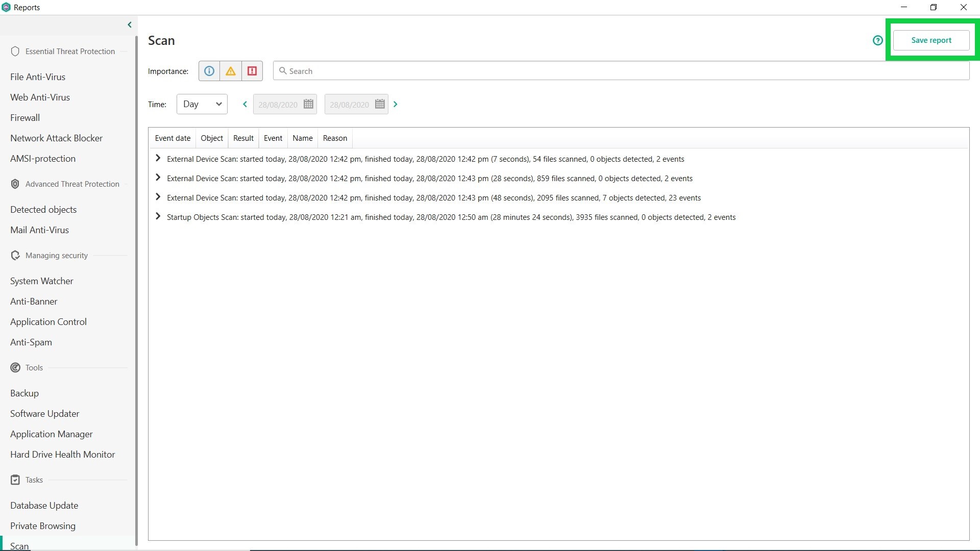Open the start date calendar picker
The width and height of the screenshot is (980, 551).
pyautogui.click(x=308, y=104)
